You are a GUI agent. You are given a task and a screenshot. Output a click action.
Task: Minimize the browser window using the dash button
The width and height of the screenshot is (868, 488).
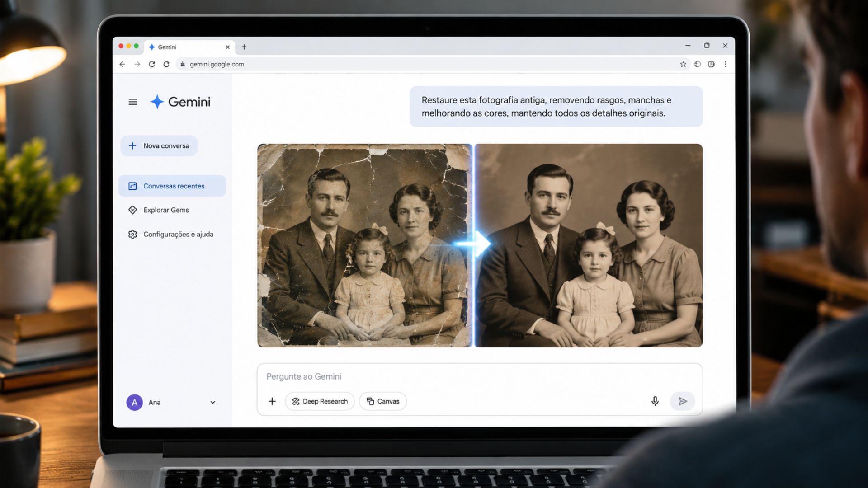(x=688, y=46)
